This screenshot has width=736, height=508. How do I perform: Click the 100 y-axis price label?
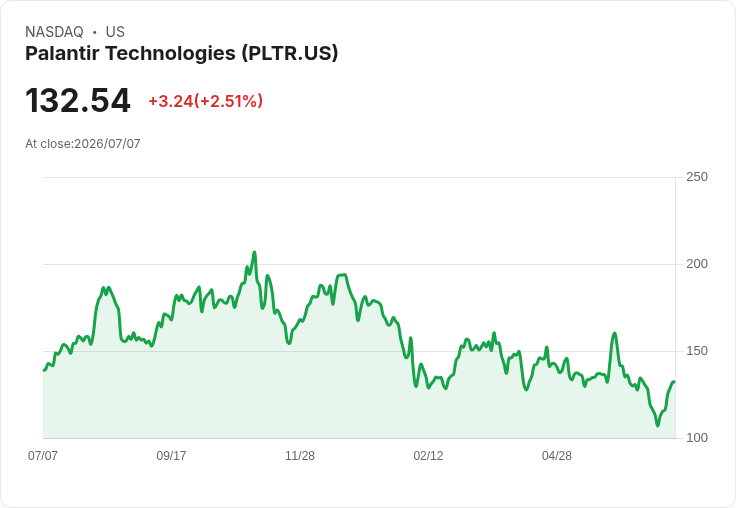[697, 438]
